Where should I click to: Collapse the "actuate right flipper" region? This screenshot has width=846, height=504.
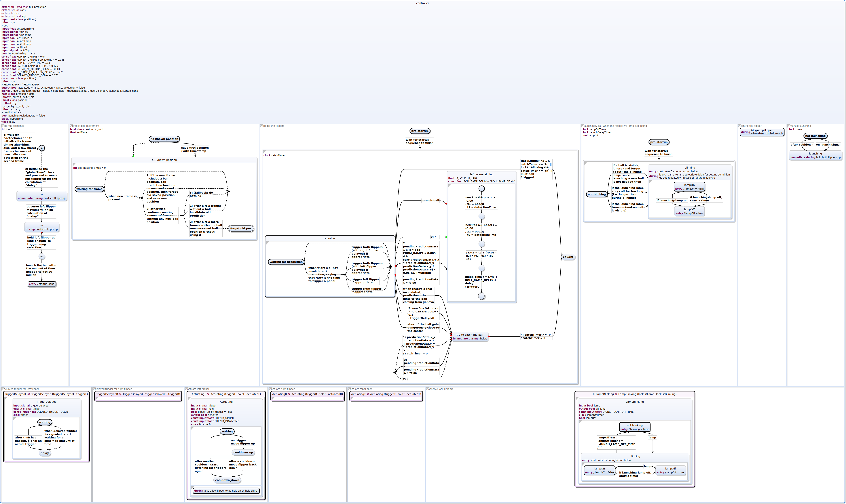click(270, 389)
